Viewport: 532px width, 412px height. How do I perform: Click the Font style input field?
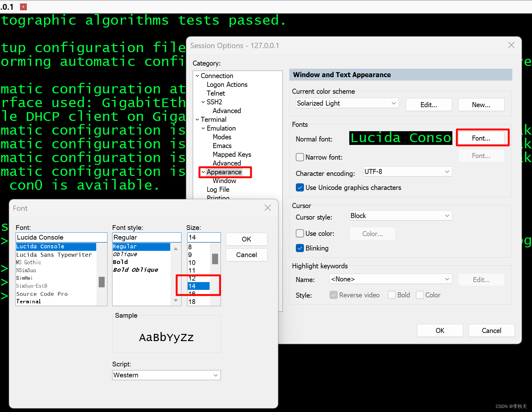(x=147, y=237)
